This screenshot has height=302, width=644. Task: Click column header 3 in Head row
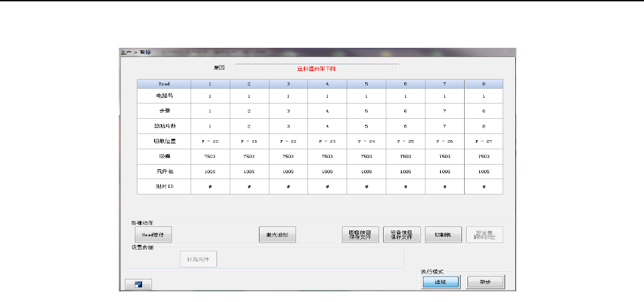coord(288,84)
